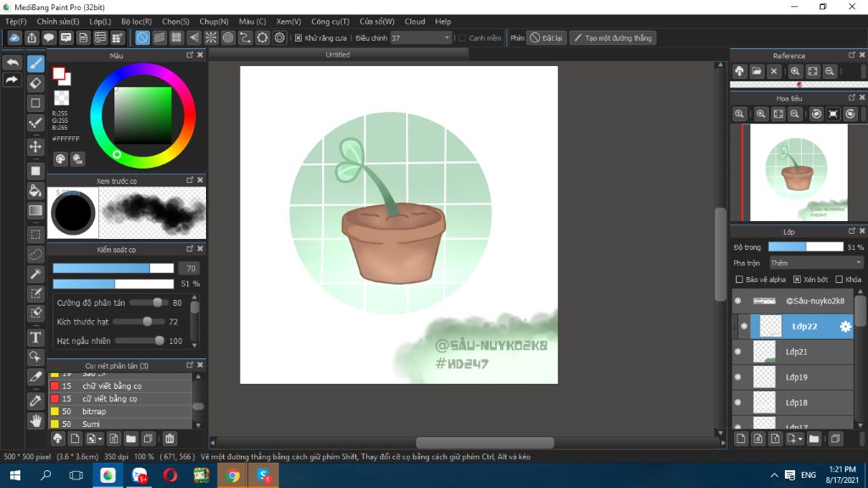Click the Undo arrow icon

coord(12,64)
